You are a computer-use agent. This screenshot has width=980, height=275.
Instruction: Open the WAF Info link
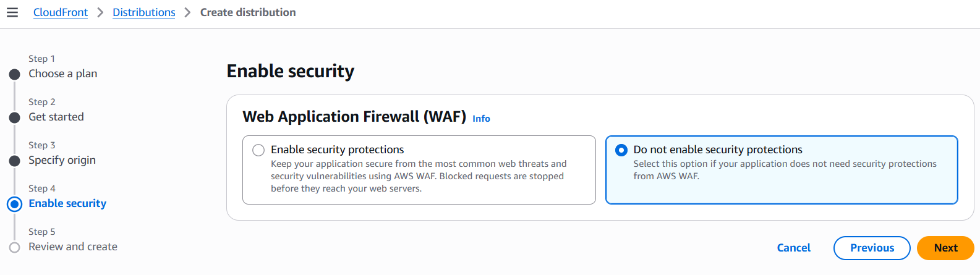481,119
